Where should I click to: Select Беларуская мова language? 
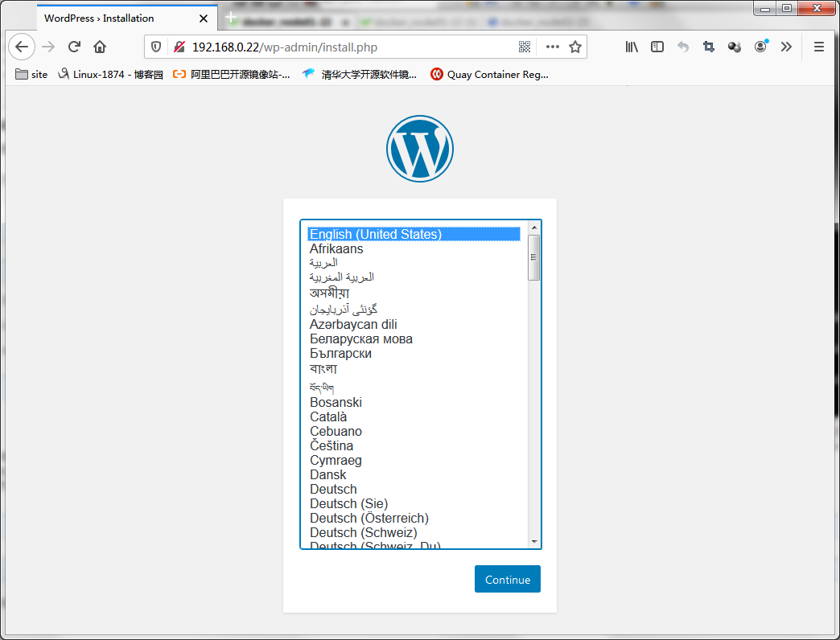(x=414, y=338)
